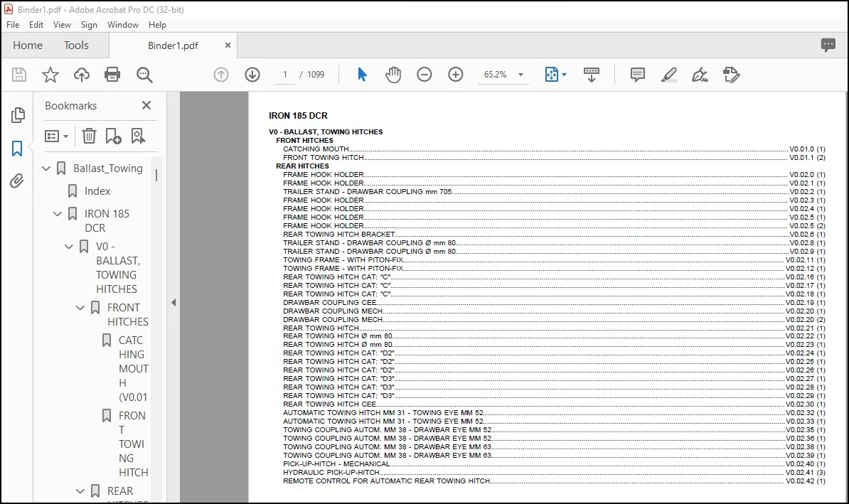
Task: Open the Page Thumbnails panel
Action: [x=18, y=114]
